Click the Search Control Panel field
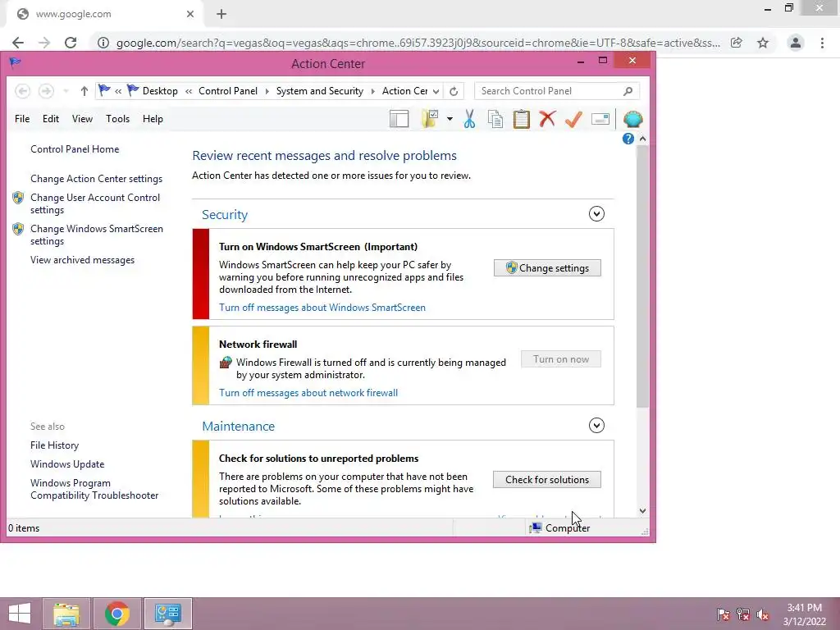 [557, 91]
